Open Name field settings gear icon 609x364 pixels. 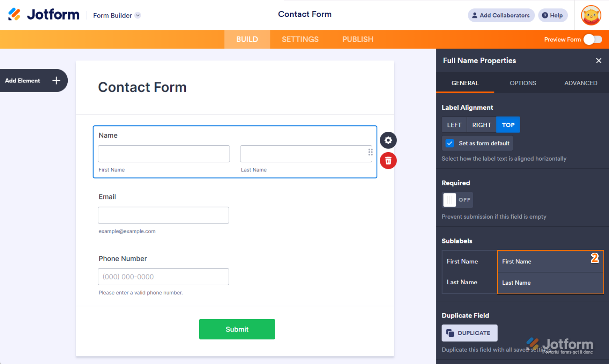tap(388, 140)
